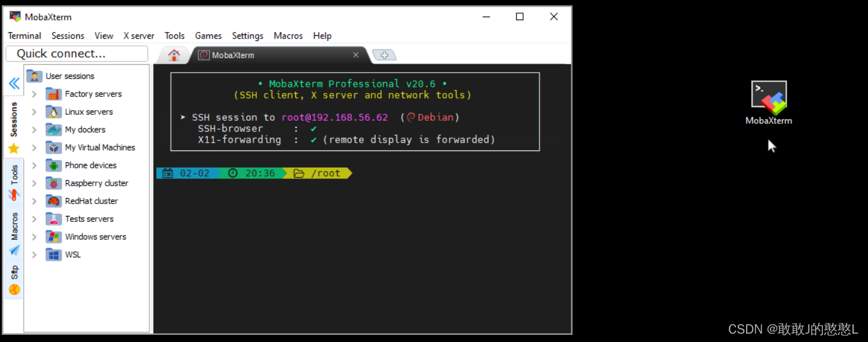Click the My Virtual Machines cube icon

pos(54,148)
